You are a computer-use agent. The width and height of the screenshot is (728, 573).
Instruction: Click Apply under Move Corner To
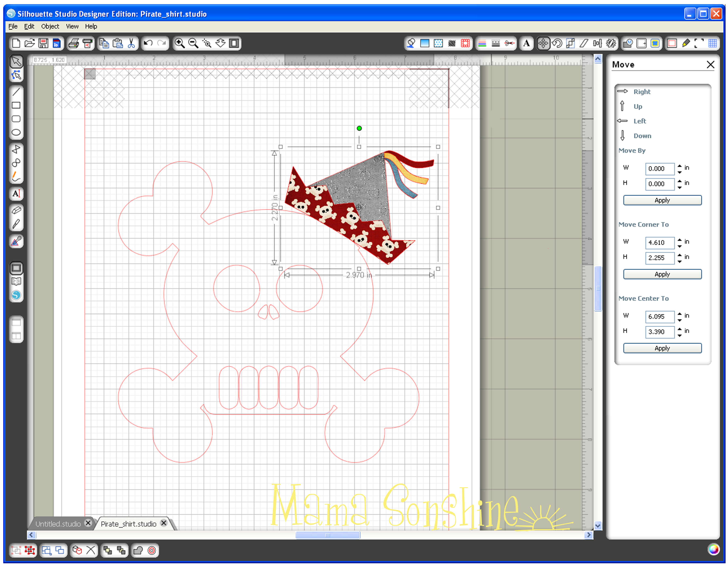pyautogui.click(x=662, y=274)
